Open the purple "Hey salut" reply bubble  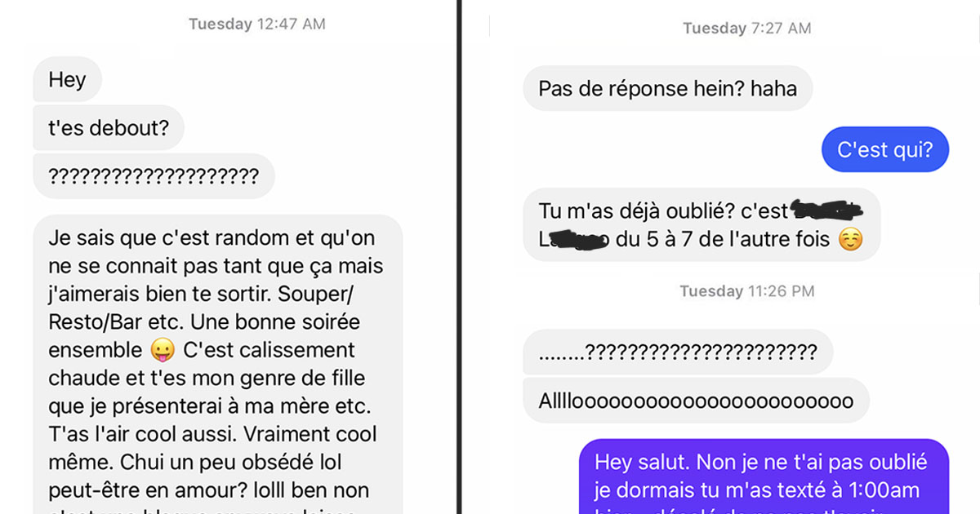tap(764, 476)
